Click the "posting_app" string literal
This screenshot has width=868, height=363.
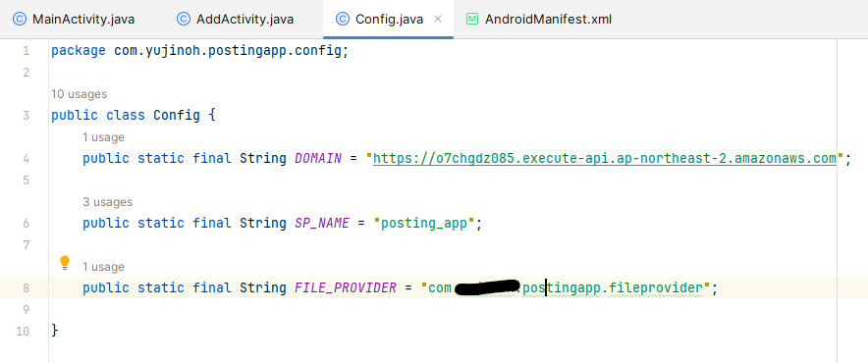pyautogui.click(x=424, y=224)
